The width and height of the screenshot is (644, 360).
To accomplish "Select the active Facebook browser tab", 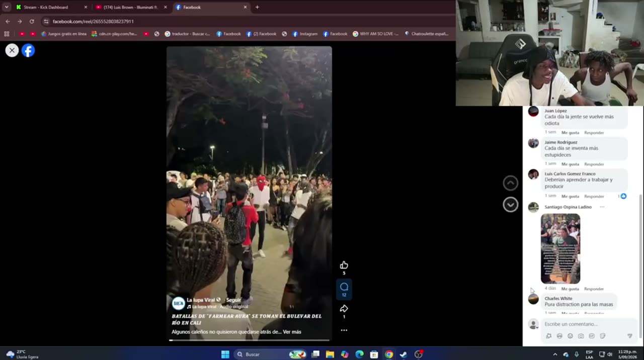I will coord(211,7).
